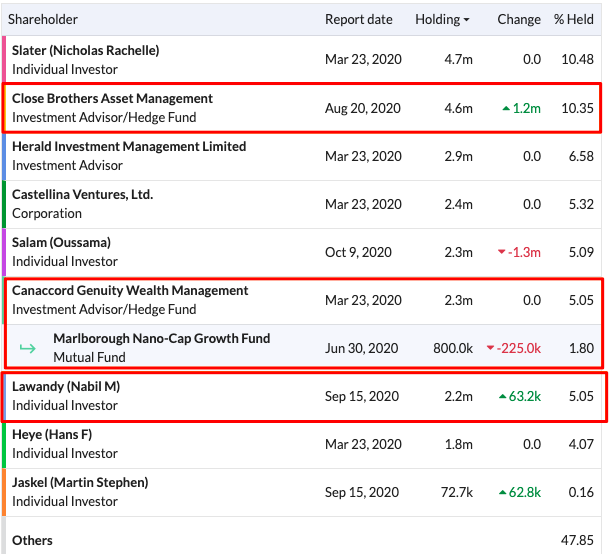
Task: Select the 72.7k holding value
Action: (456, 492)
